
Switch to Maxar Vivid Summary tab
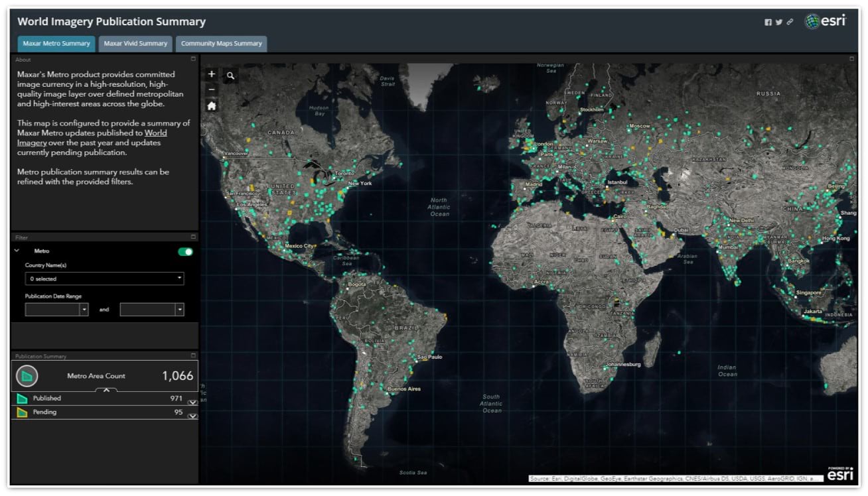tap(135, 44)
